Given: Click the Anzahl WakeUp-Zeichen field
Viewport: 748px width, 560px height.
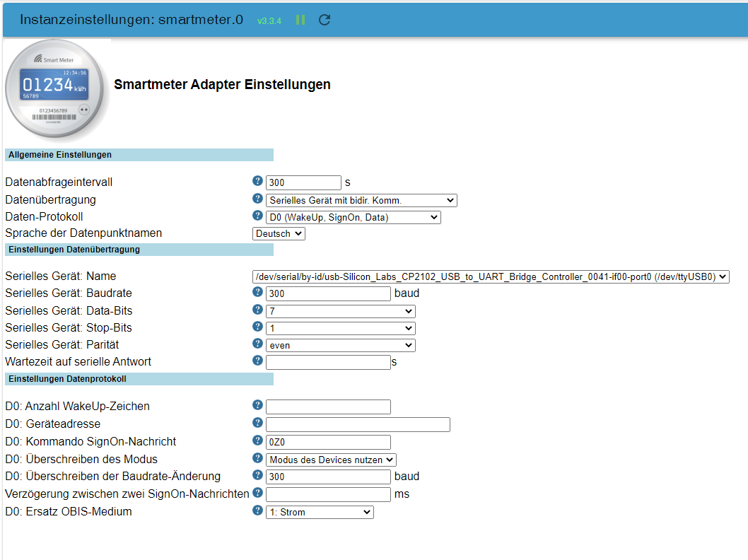Looking at the screenshot, I should [328, 407].
